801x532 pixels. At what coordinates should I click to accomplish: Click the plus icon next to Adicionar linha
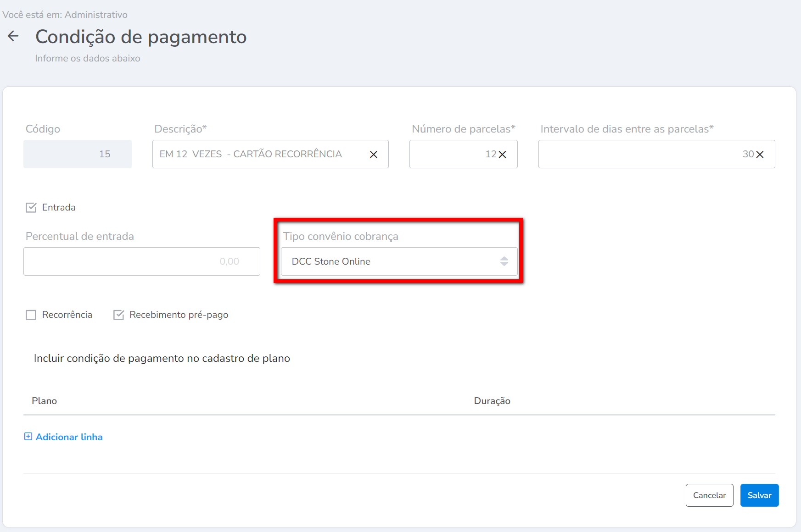click(x=28, y=437)
